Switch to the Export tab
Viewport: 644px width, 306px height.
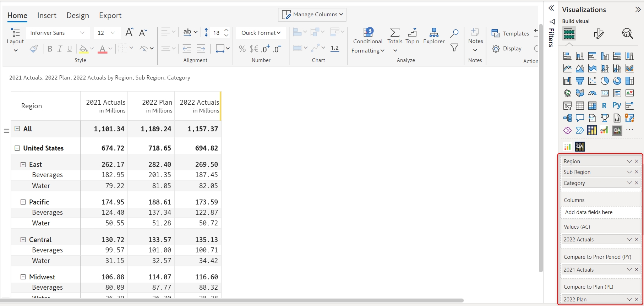pyautogui.click(x=110, y=16)
